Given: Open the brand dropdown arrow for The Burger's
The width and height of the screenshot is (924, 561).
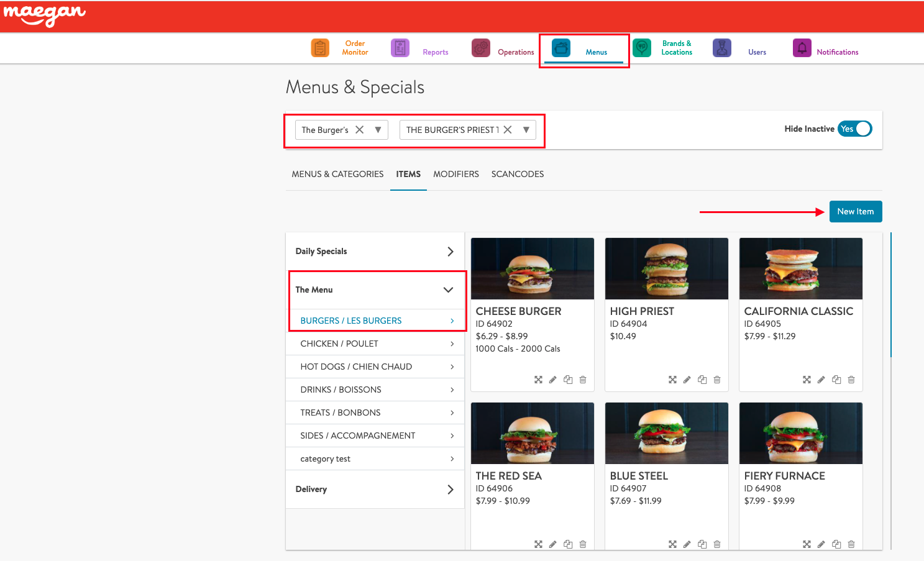Looking at the screenshot, I should point(378,130).
